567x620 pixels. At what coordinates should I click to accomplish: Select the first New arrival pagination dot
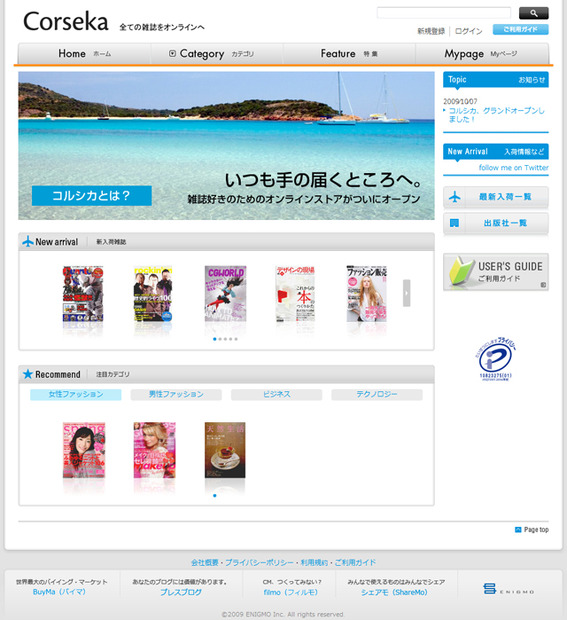click(215, 339)
